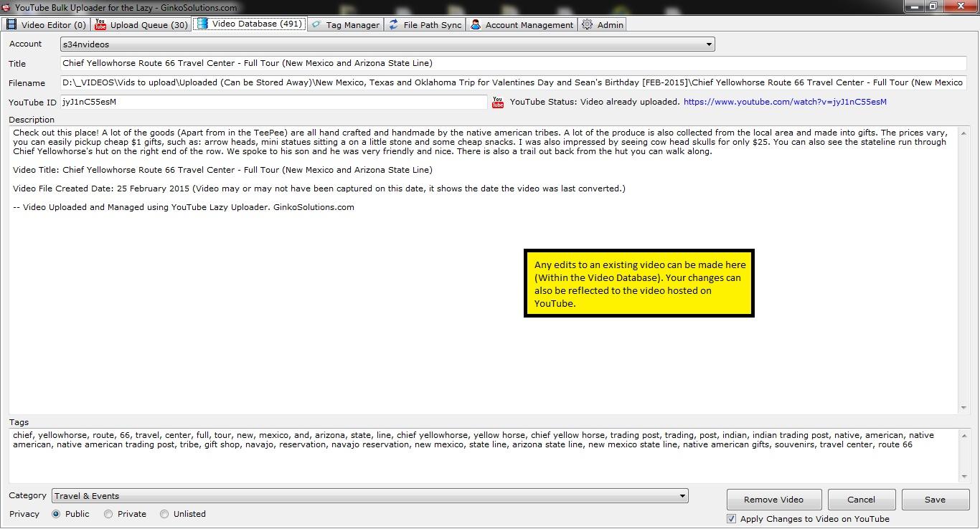Open the youtube.com/watch video link
Image resolution: width=980 pixels, height=529 pixels.
(785, 102)
